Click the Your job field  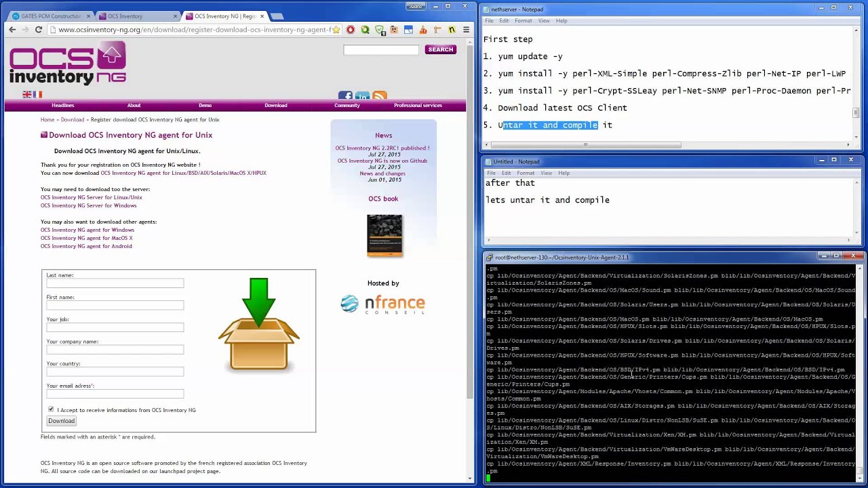click(115, 327)
